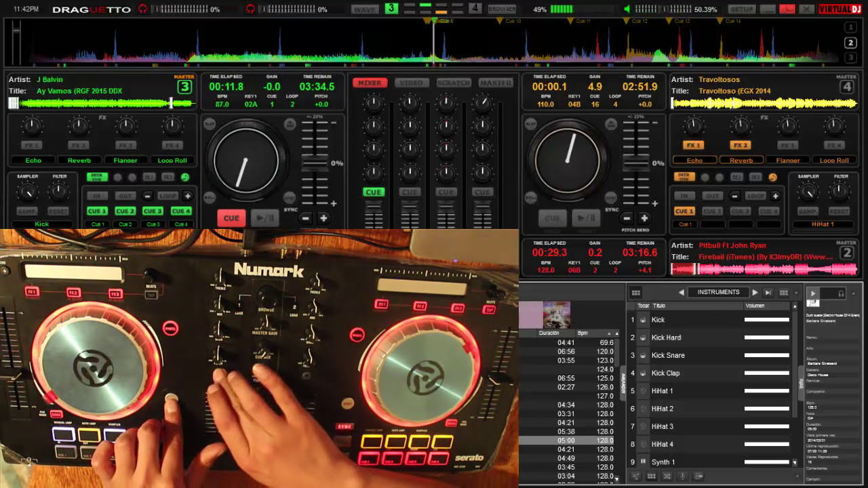868x488 pixels.
Task: Toggle FX 1 on left deck
Action: [32, 145]
